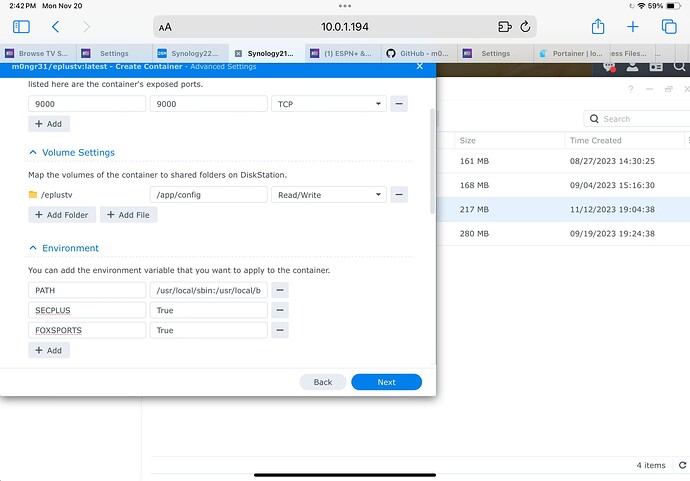Collapse the Environment section

tap(33, 248)
